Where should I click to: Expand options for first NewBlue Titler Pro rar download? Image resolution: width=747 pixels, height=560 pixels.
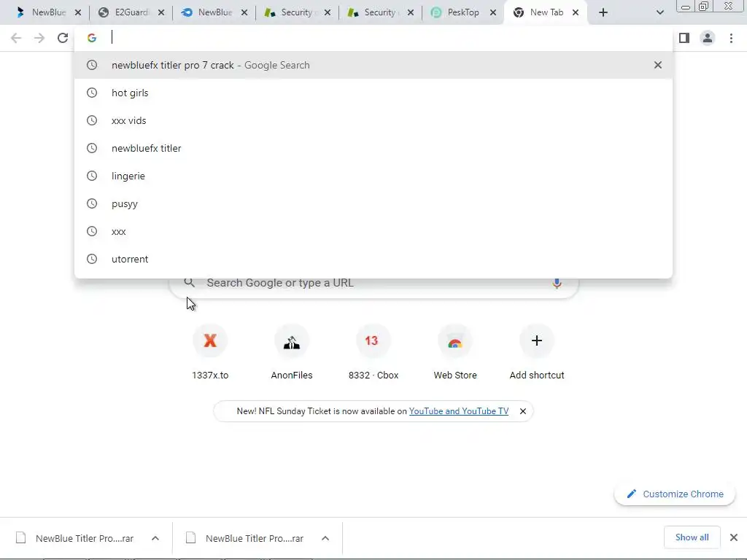coord(155,538)
